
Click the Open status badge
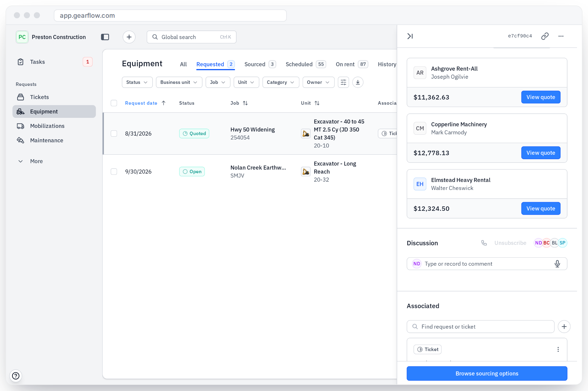(192, 171)
